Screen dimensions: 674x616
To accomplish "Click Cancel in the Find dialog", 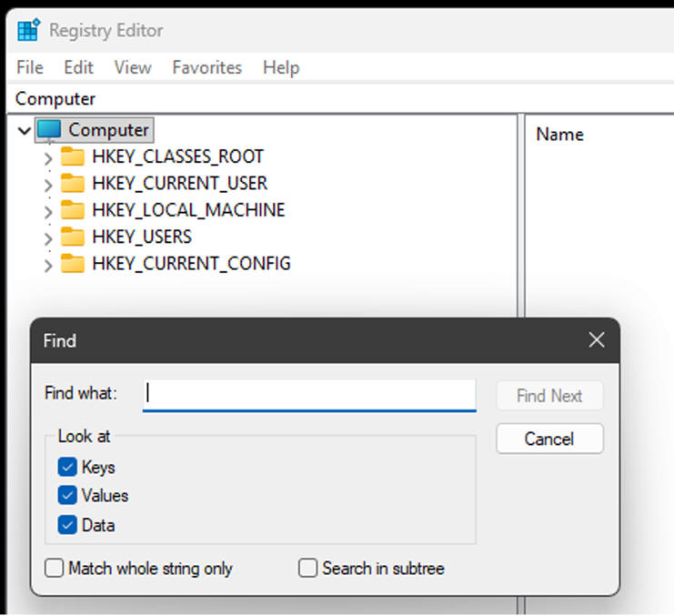I will pyautogui.click(x=549, y=439).
